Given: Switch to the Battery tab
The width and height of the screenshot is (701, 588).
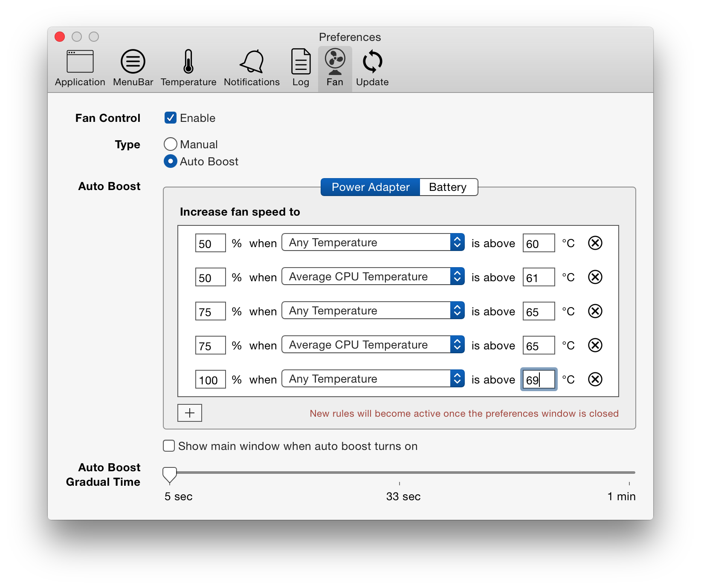Looking at the screenshot, I should [x=449, y=187].
